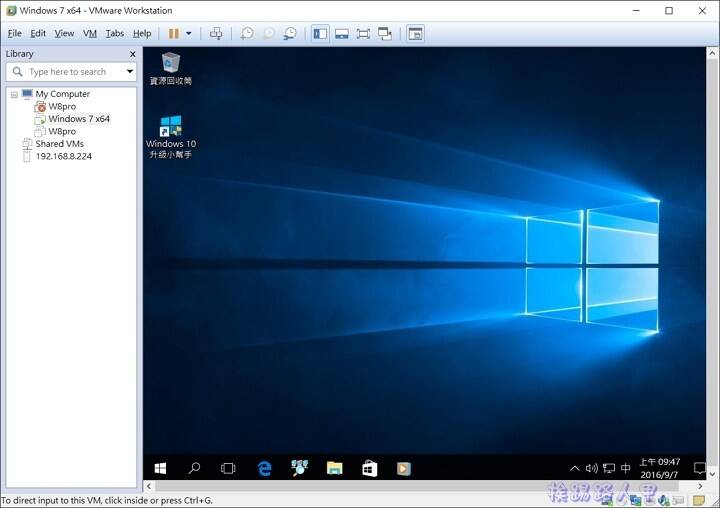
Task: Open the media player taskbar icon
Action: pos(404,468)
